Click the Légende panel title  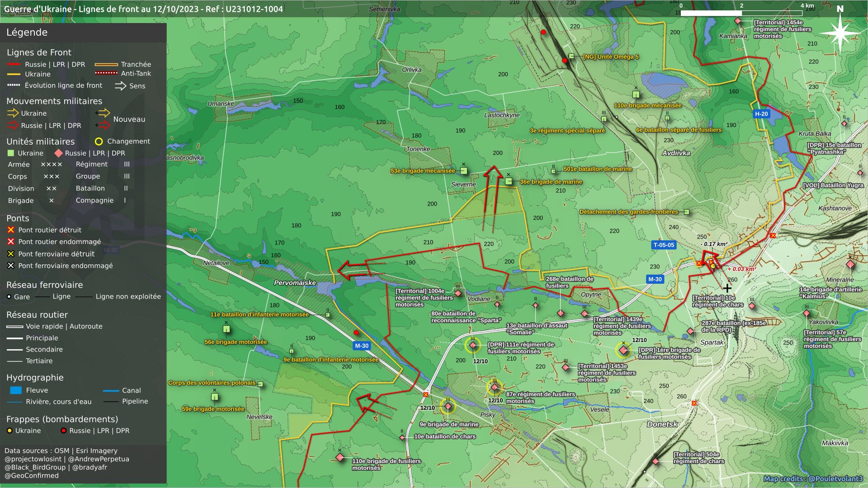pyautogui.click(x=27, y=33)
